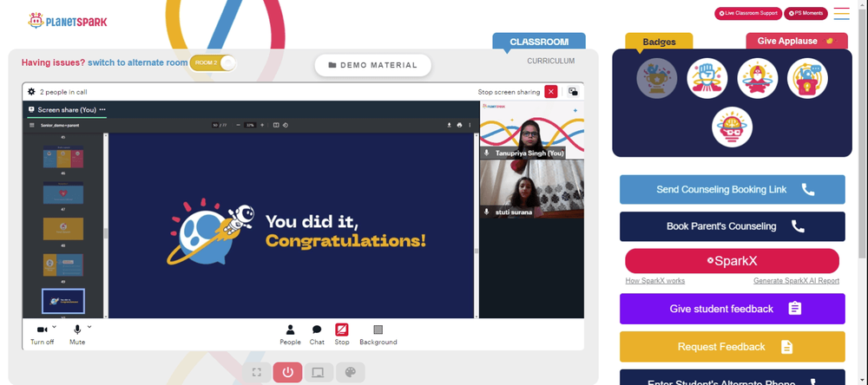Enter fullscreen mode below the call
Image resolution: width=868 pixels, height=385 pixels.
click(x=256, y=372)
